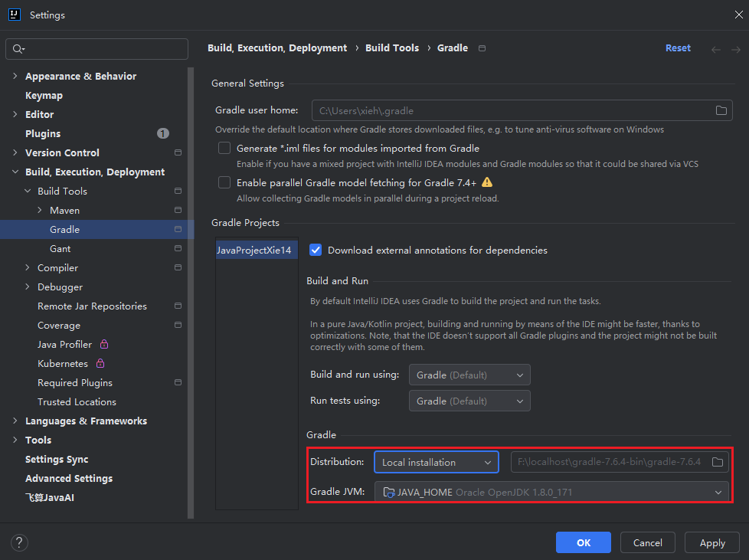
Task: Click the lock icon beside Kubernetes
Action: 100,363
